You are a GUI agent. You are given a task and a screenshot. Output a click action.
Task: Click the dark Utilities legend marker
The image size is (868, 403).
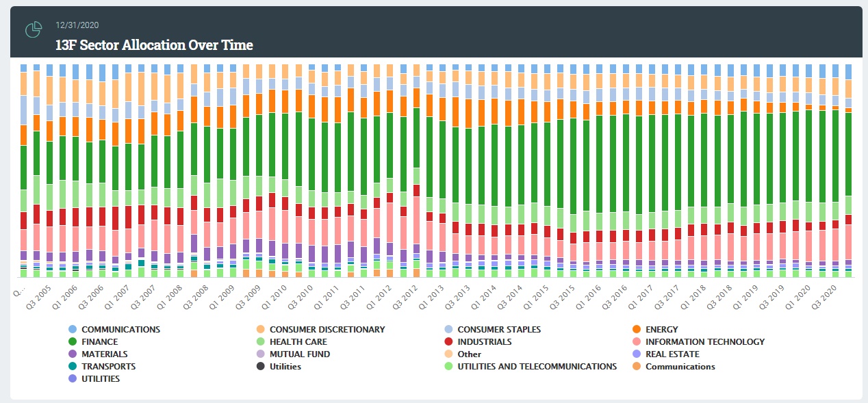coord(260,367)
